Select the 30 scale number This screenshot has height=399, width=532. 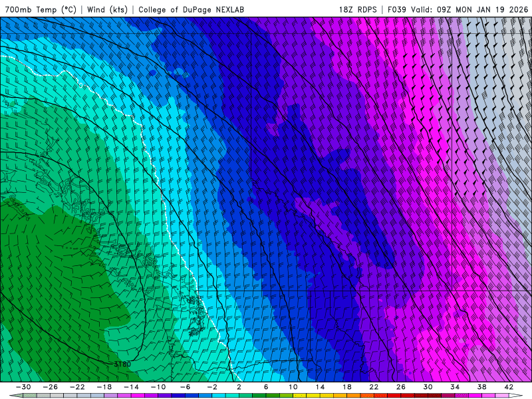[x=428, y=387]
